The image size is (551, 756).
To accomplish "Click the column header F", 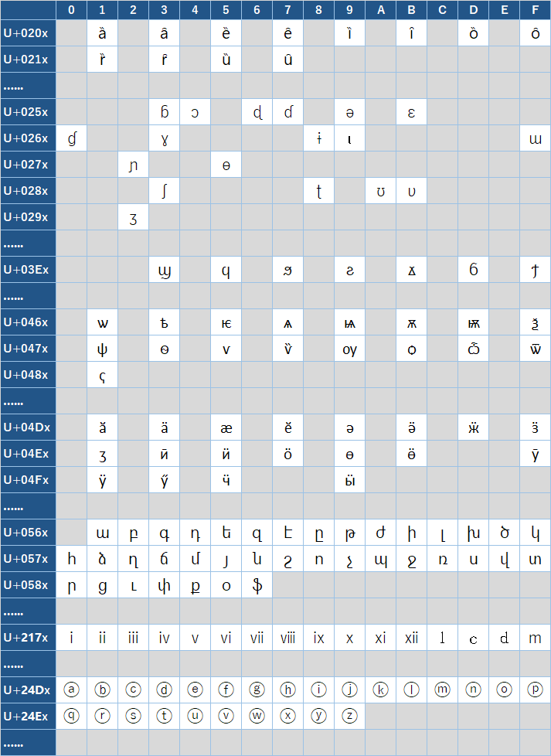I will [535, 10].
